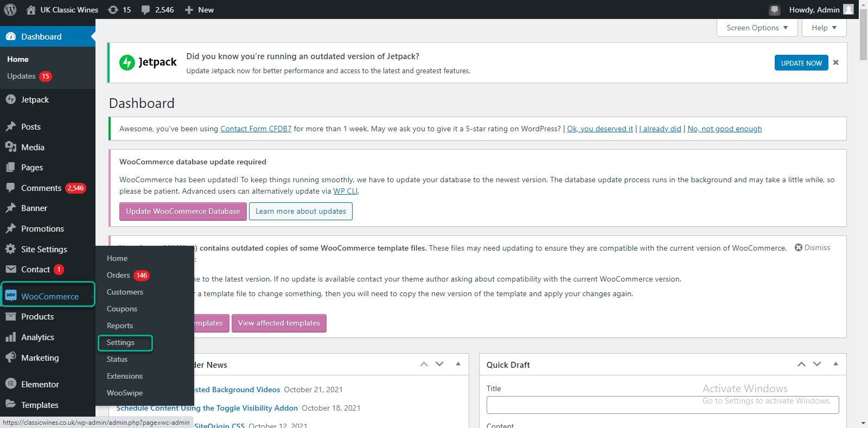Image resolution: width=868 pixels, height=428 pixels.
Task: Open the WordPress logo menu
Action: pyautogui.click(x=10, y=10)
